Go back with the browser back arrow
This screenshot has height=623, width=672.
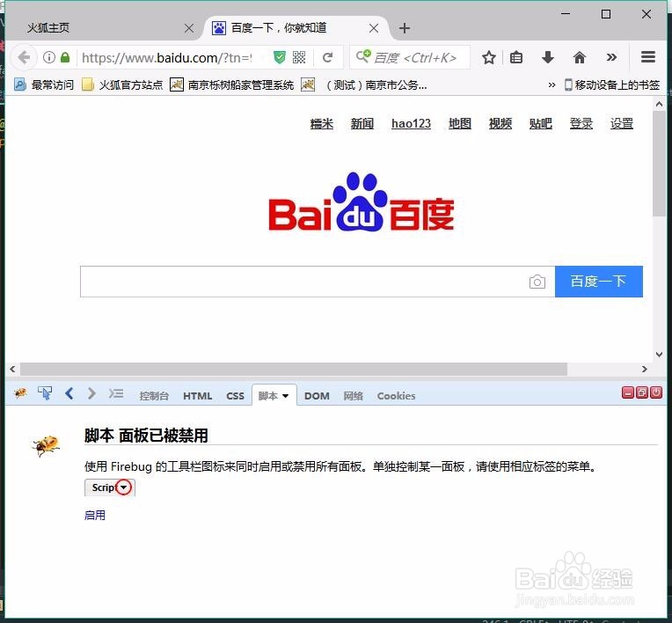click(x=24, y=57)
